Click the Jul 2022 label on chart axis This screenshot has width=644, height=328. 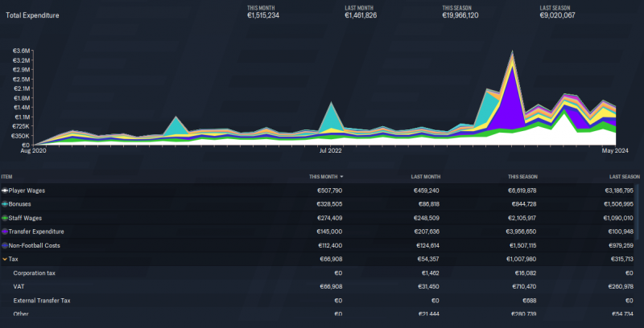(330, 150)
